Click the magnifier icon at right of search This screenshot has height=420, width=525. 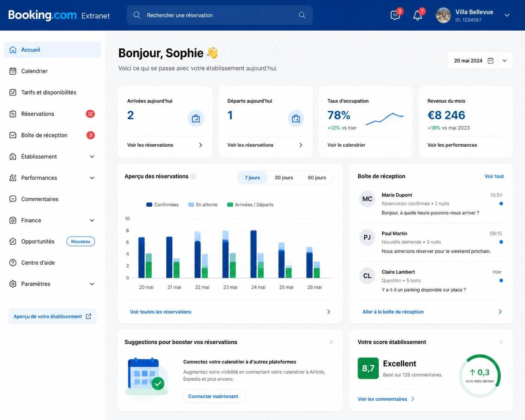click(302, 15)
